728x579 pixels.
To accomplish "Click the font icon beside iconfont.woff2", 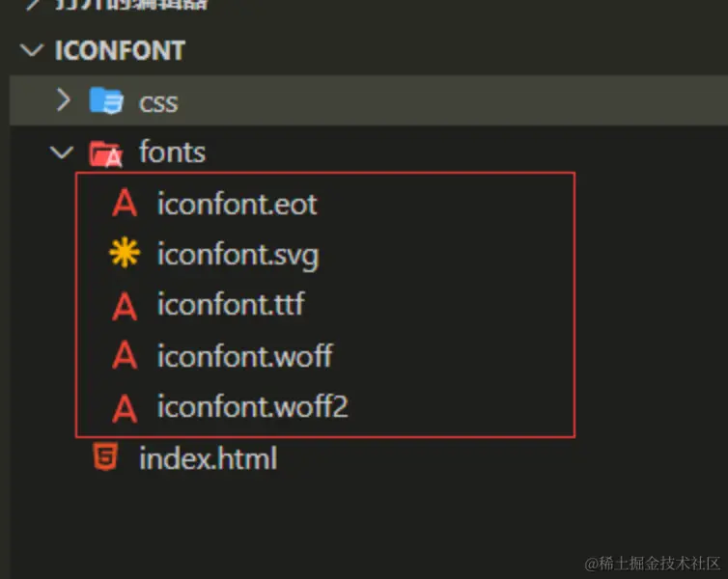I will 125,407.
